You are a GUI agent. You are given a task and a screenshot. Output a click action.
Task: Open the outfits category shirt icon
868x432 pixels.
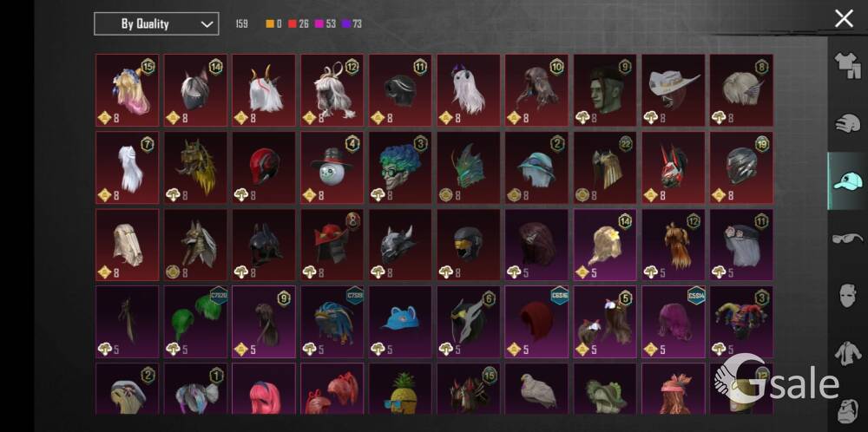pos(848,65)
